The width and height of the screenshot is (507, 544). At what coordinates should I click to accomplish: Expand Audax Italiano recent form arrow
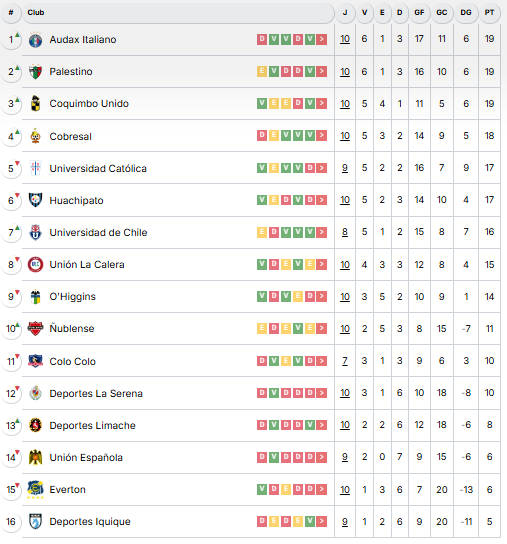[322, 39]
